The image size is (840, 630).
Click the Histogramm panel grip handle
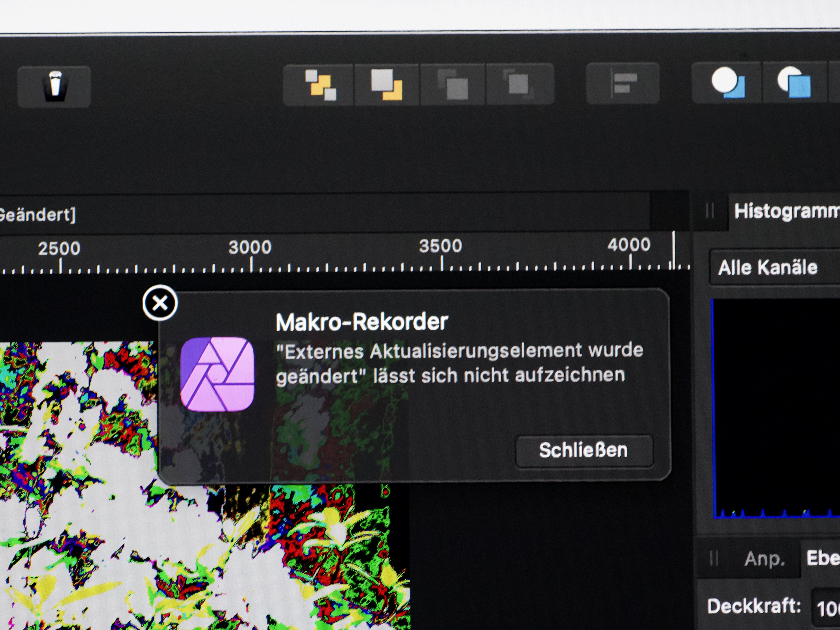point(710,211)
